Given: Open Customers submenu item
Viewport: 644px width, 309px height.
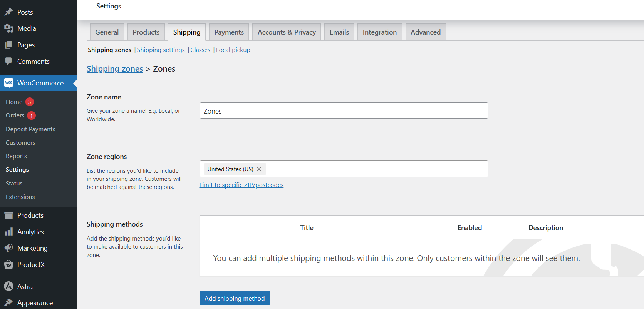Looking at the screenshot, I should point(20,142).
